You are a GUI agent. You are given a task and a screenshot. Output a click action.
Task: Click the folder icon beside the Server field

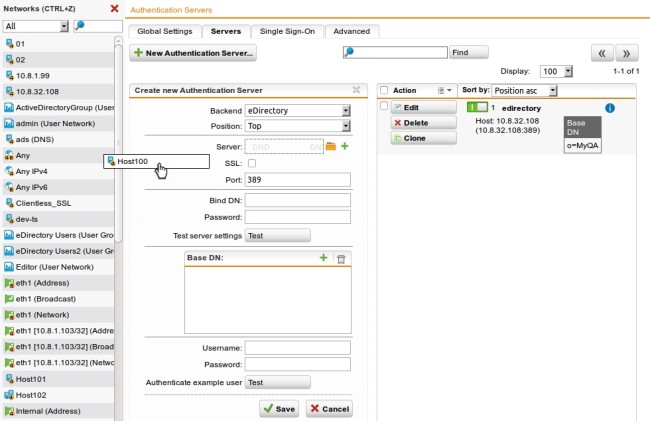(331, 147)
